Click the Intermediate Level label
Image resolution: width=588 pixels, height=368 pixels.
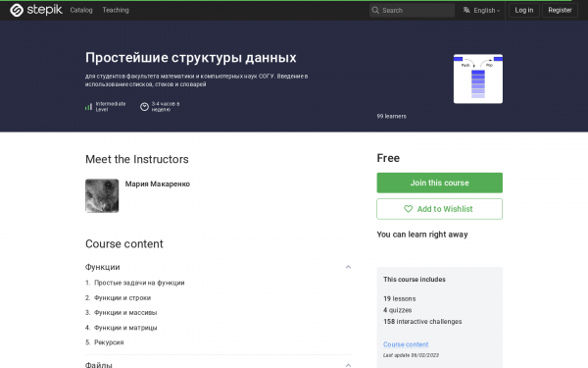(111, 107)
